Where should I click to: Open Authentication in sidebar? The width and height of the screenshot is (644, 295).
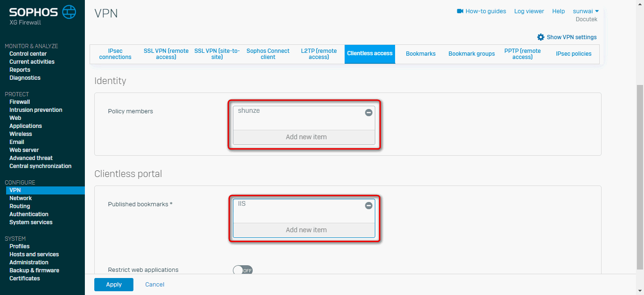[x=29, y=214]
